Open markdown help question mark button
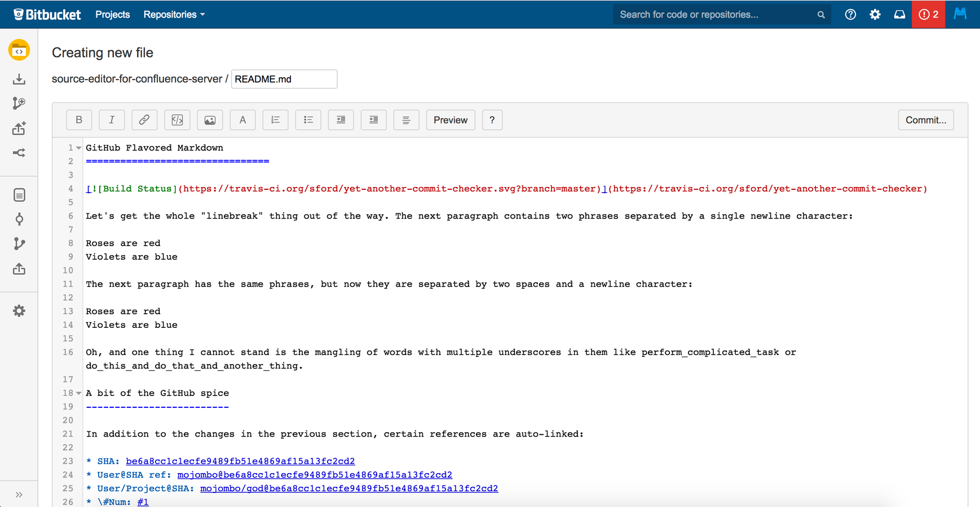980x507 pixels. click(x=492, y=120)
